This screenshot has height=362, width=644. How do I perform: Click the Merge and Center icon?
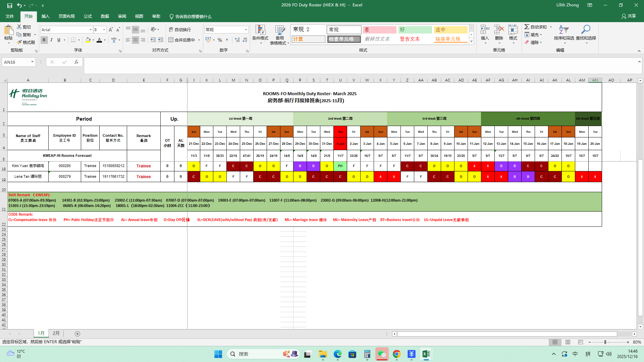pos(171,40)
